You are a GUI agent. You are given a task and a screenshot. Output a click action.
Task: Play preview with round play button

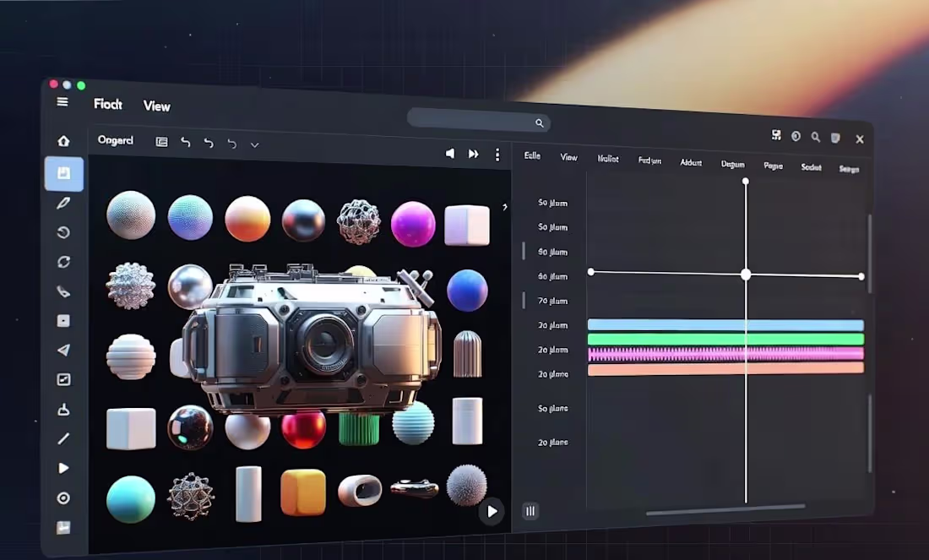[492, 511]
